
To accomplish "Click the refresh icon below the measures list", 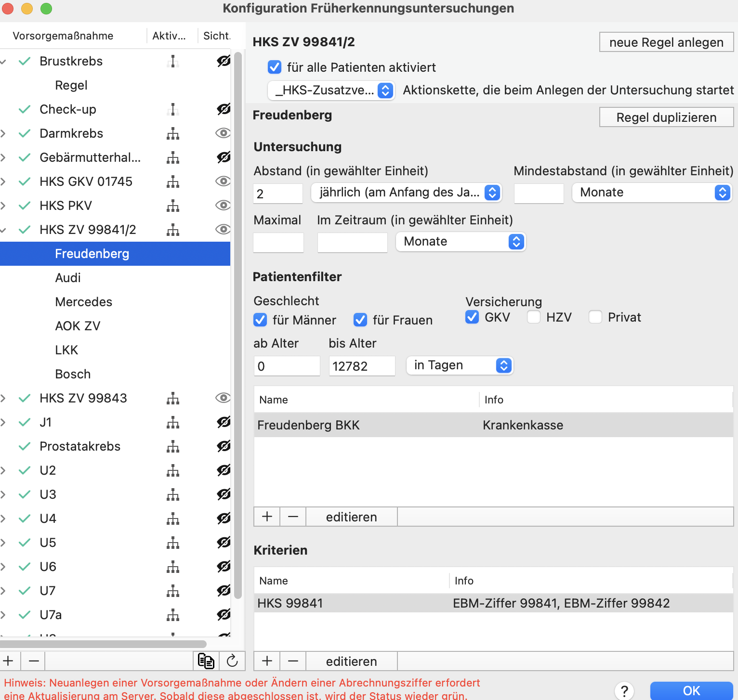I will click(x=232, y=661).
